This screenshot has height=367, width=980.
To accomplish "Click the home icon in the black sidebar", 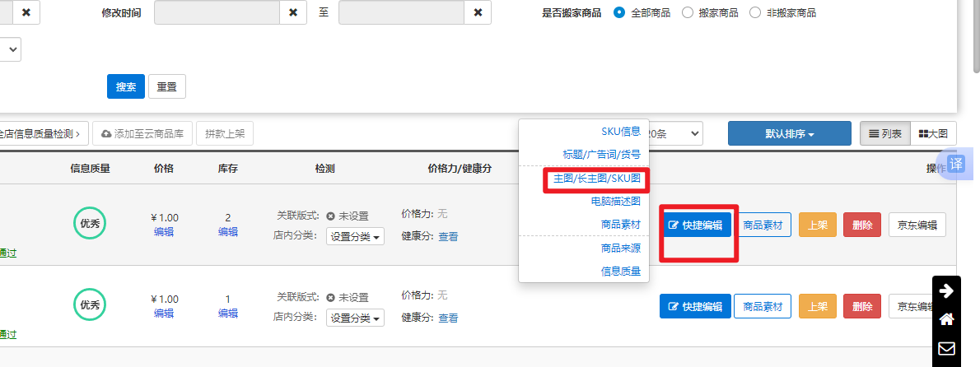I will [x=946, y=319].
